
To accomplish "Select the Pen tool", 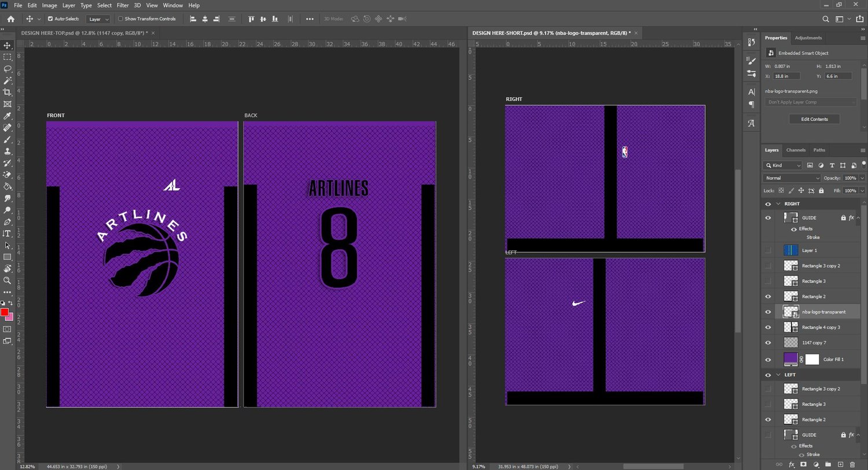I will pos(8,222).
